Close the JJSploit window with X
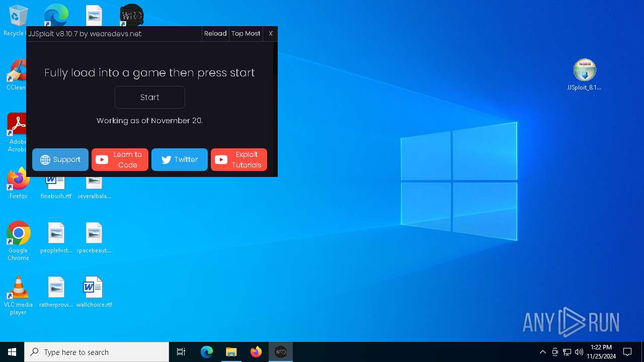 pos(271,33)
